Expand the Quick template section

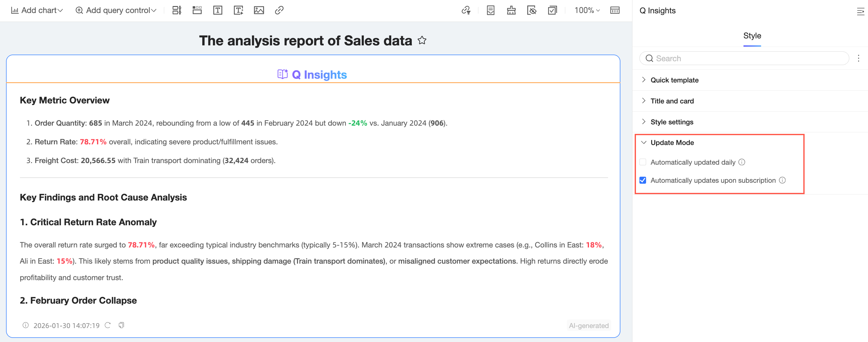pyautogui.click(x=674, y=80)
